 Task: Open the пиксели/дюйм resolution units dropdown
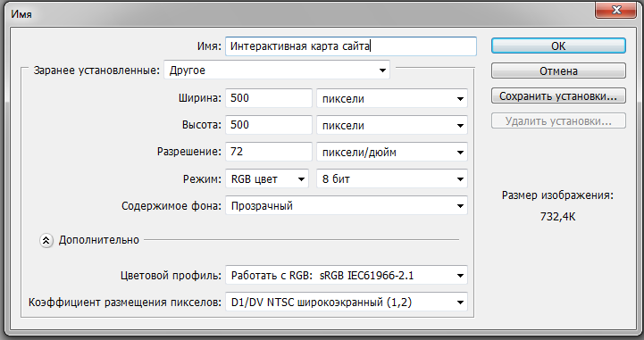click(x=392, y=152)
